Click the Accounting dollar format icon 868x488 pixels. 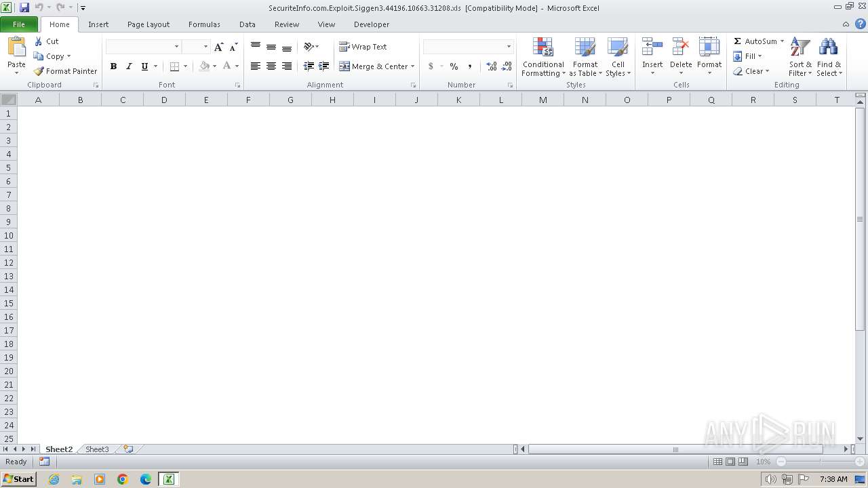tap(431, 66)
